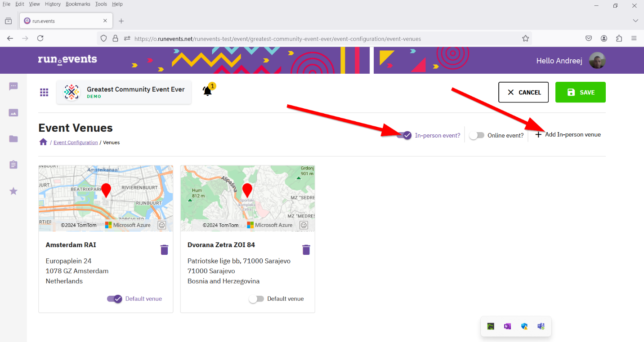The height and width of the screenshot is (342, 644).
Task: Open Firefox View from the tab bar
Action: 9,21
